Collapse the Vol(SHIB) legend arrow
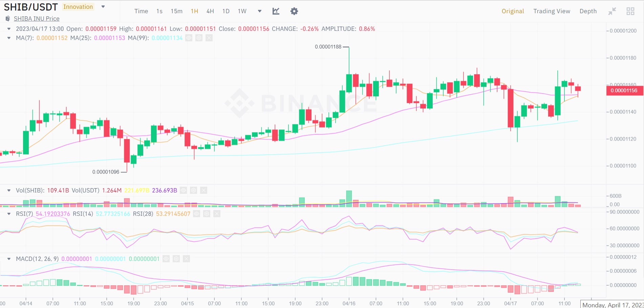644x308 pixels. click(x=9, y=190)
